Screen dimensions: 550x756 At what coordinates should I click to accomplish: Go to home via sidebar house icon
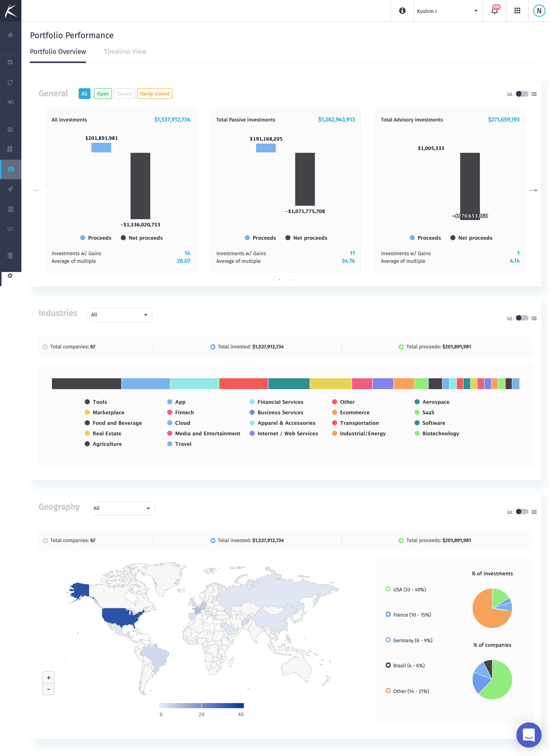tap(10, 35)
